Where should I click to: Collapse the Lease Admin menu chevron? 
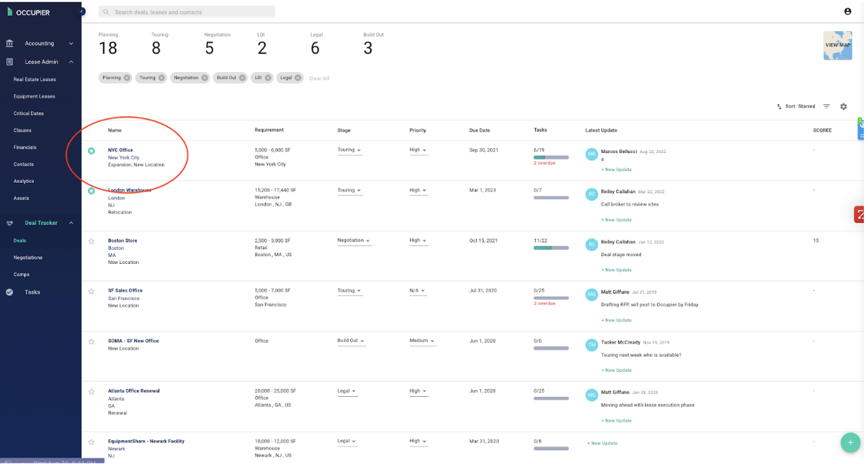pyautogui.click(x=71, y=62)
